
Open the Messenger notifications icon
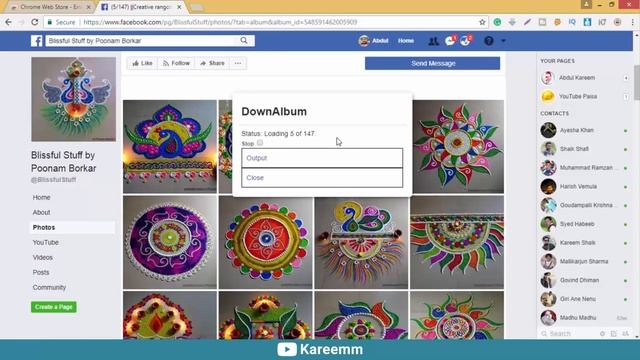tap(450, 41)
